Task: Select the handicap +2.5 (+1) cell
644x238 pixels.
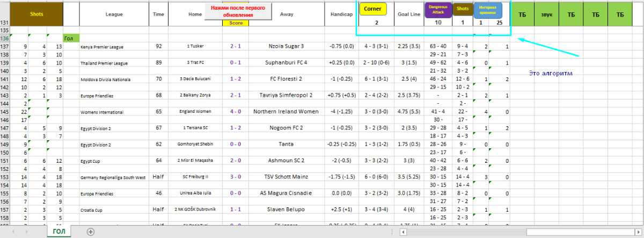Action: 341,210
